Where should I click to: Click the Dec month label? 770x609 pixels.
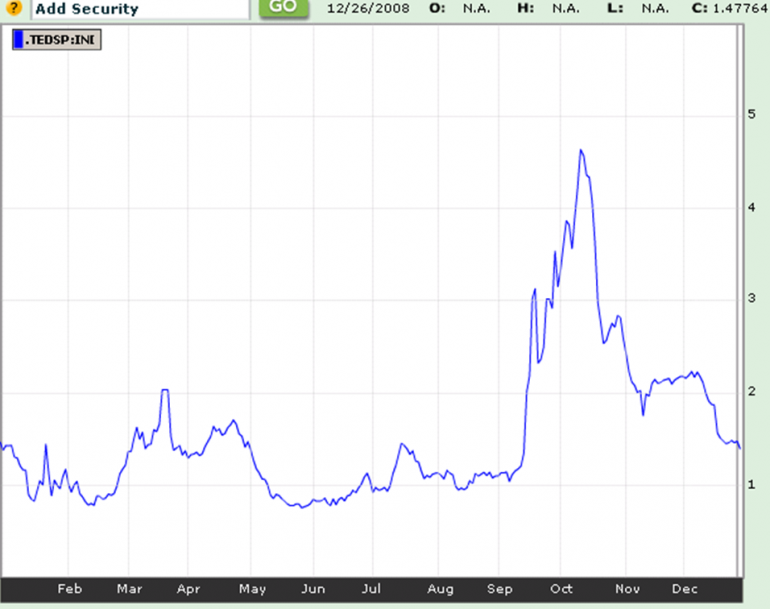coord(685,588)
